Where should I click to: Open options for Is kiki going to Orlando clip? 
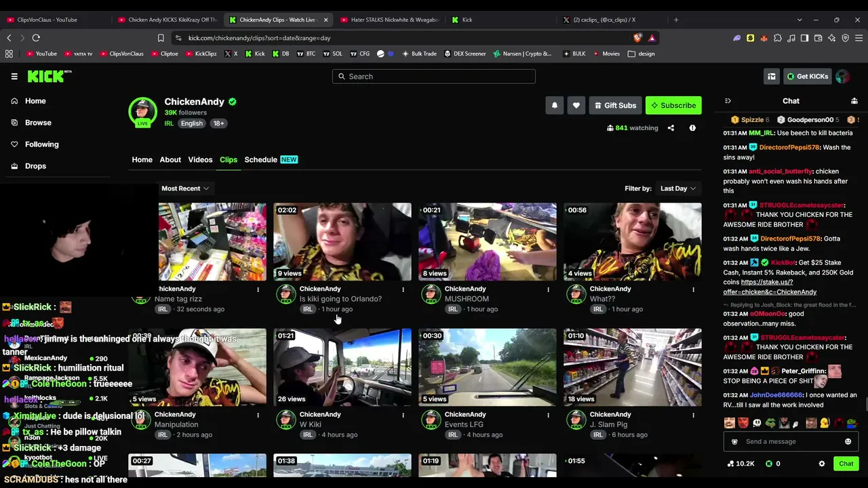tap(403, 290)
